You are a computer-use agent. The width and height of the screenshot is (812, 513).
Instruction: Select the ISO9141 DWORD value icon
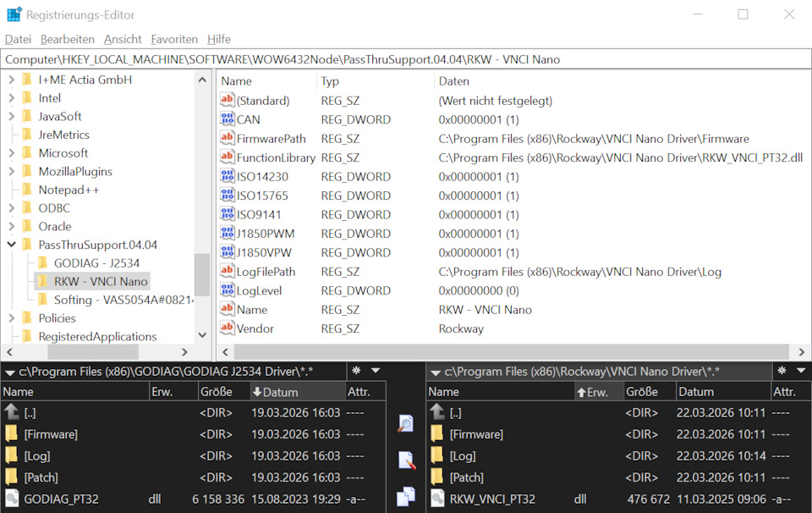(x=227, y=214)
